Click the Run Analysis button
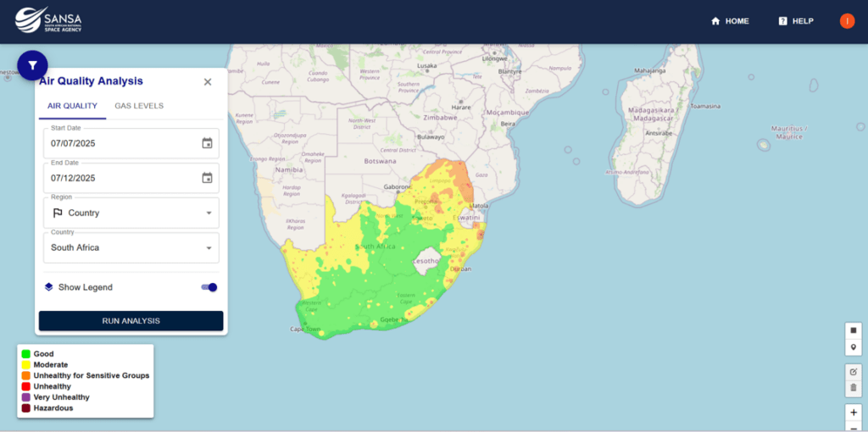Viewport: 868px width, 432px height. (x=131, y=321)
